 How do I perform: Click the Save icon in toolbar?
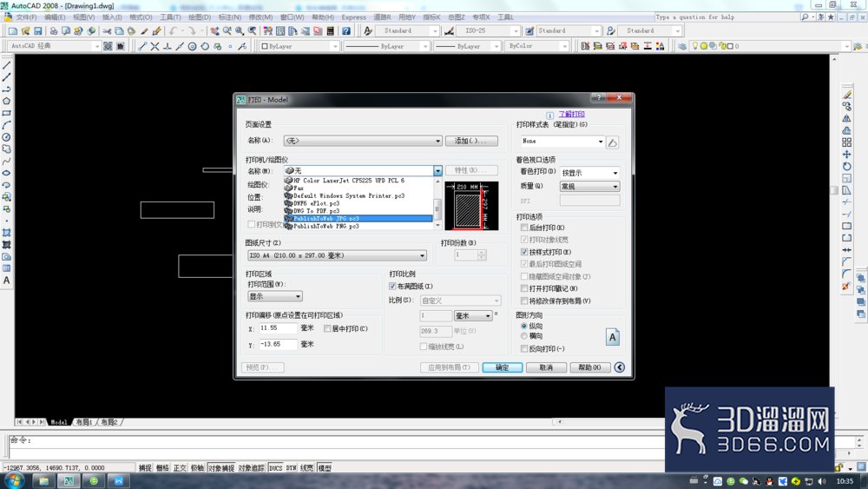tap(37, 31)
